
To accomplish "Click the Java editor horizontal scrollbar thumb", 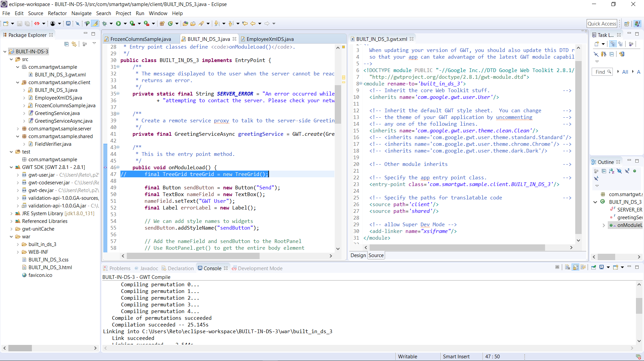I will click(x=193, y=256).
